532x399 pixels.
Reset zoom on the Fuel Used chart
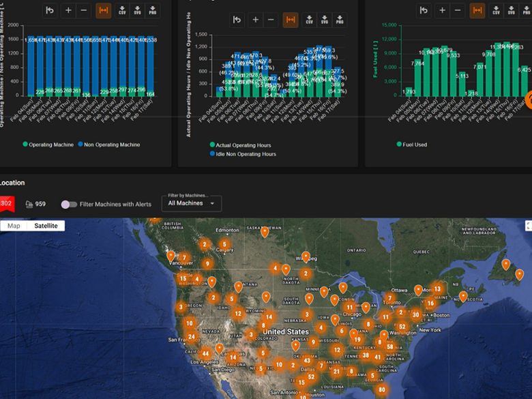[x=424, y=11]
